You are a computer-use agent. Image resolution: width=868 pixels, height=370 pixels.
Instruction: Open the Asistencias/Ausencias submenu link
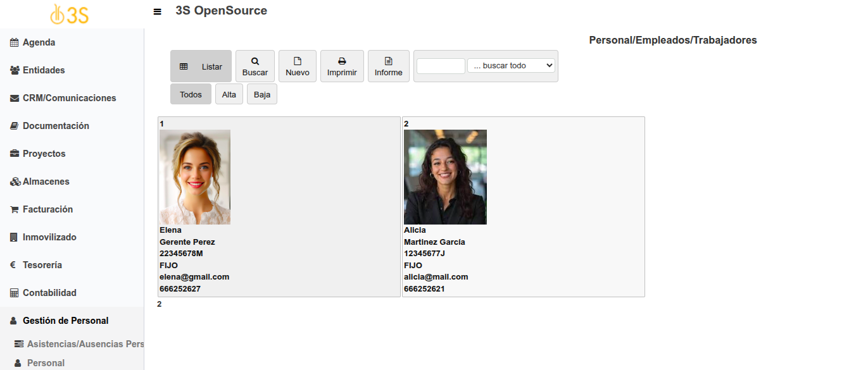click(x=85, y=344)
